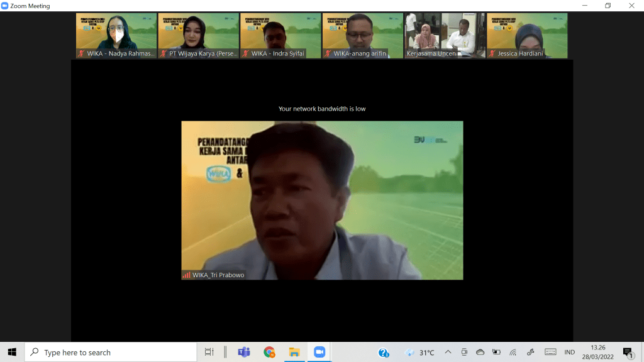Click muted mic icon beside PT Wijaya Karya
Viewport: 644px width, 362px height.
click(164, 53)
